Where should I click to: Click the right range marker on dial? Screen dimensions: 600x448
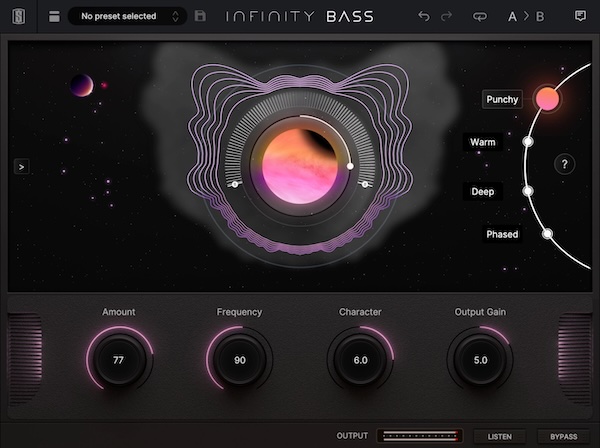[365, 184]
